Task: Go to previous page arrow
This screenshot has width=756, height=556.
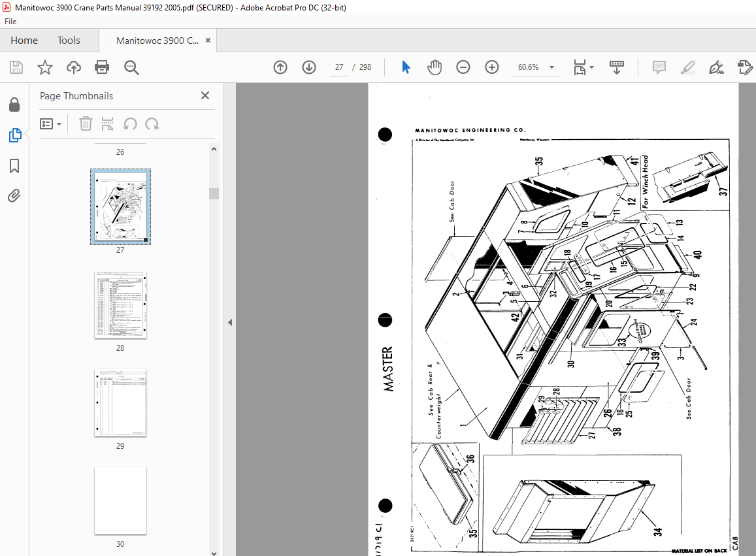Action: (x=280, y=67)
